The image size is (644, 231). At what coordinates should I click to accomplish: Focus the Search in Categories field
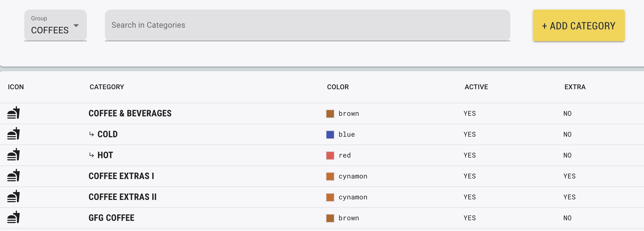click(307, 25)
